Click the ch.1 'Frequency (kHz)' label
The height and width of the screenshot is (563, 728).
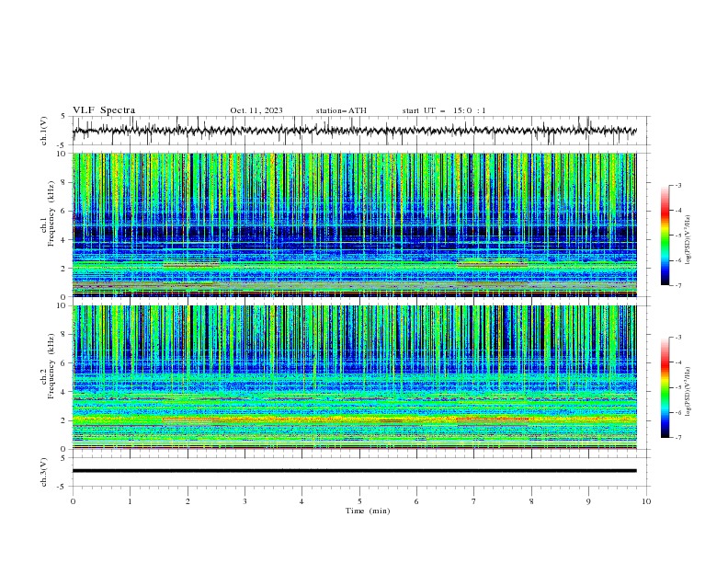(x=51, y=214)
